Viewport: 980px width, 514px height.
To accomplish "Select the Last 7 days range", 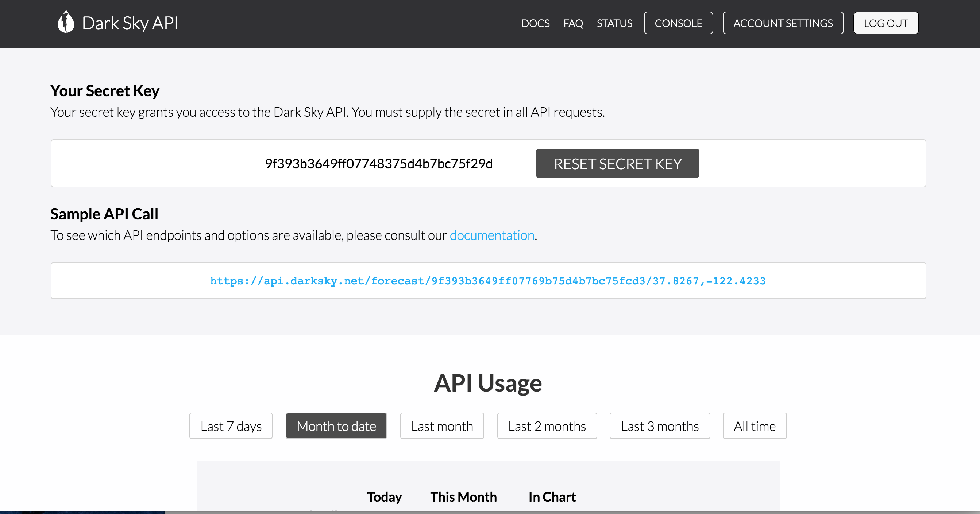I will click(231, 426).
